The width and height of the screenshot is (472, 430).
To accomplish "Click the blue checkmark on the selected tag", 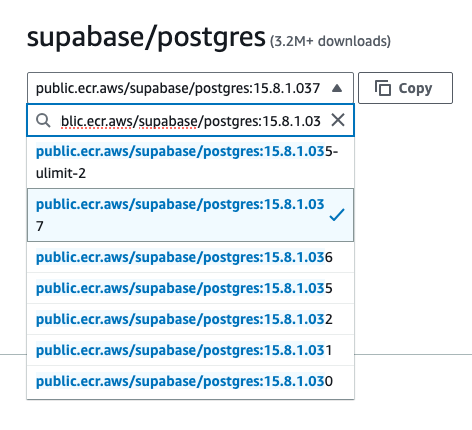I will coord(337,215).
